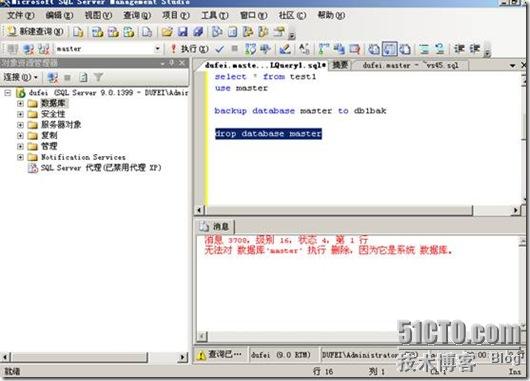
Task: Toggle auto-hide pin on Object Explorer pane
Action: pos(172,63)
